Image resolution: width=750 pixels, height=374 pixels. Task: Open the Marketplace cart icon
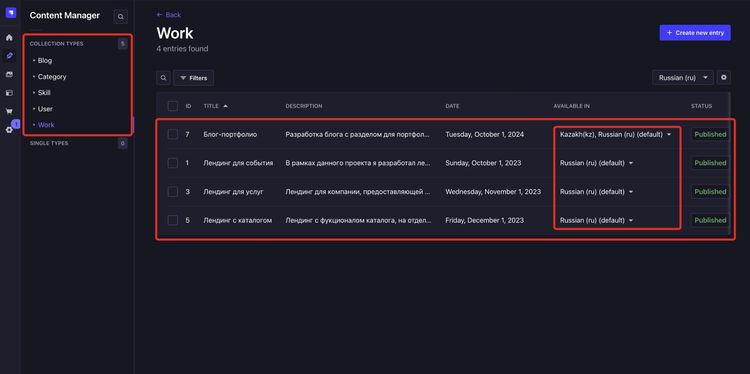(9, 111)
